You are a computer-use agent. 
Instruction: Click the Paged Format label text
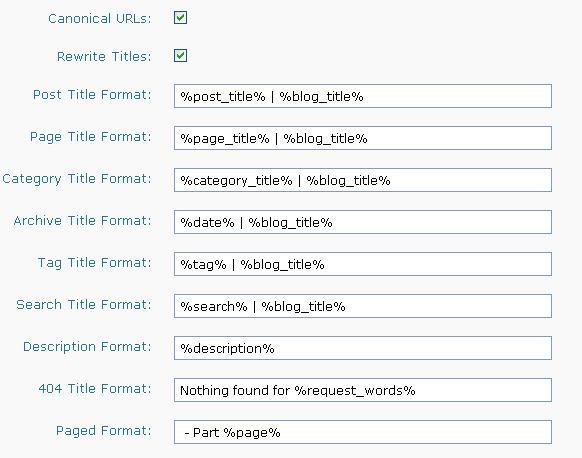click(x=104, y=431)
